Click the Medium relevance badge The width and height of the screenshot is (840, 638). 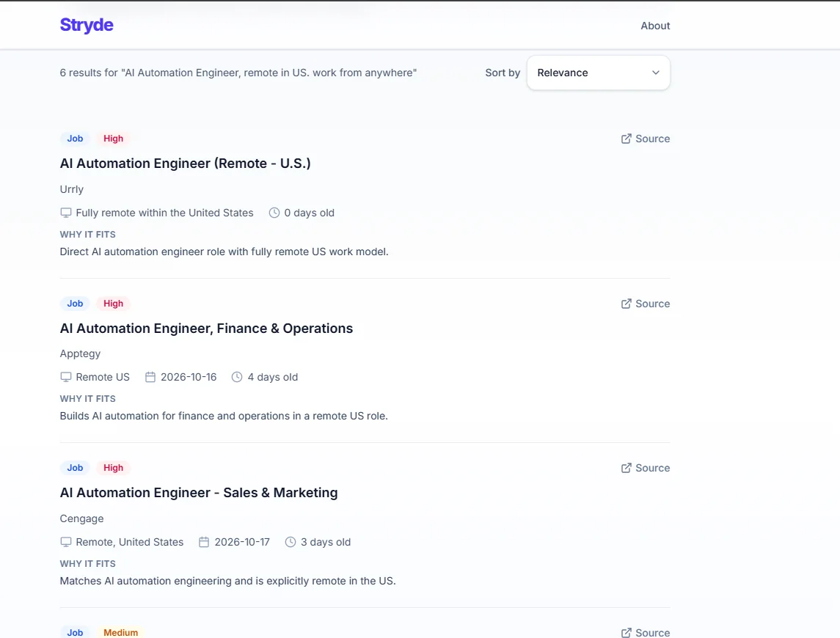click(x=120, y=633)
